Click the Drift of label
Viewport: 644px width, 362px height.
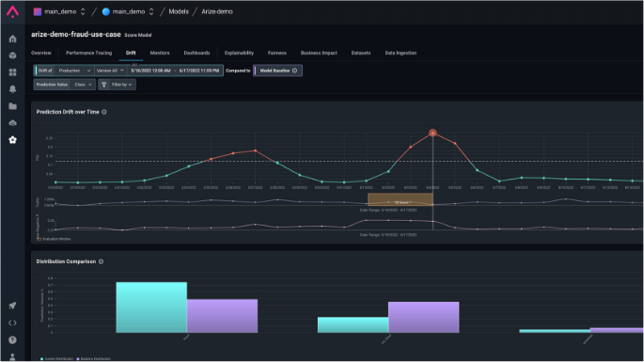[x=45, y=71]
